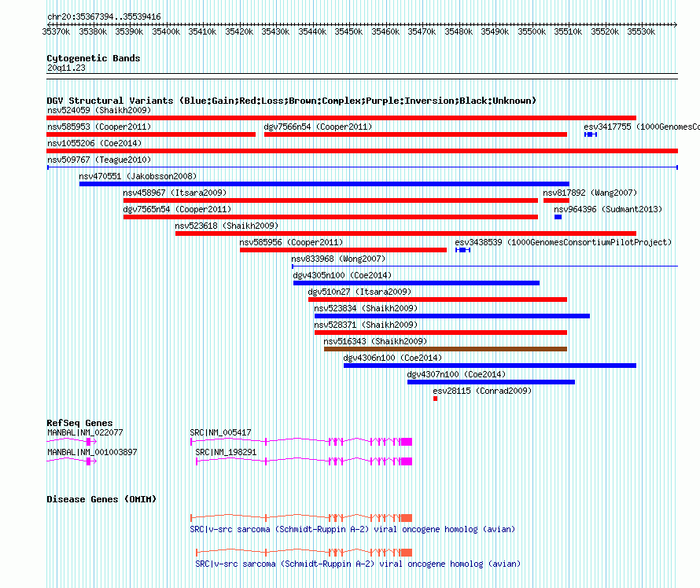Click the RefSeq Genes track title
700x588 pixels.
point(79,422)
